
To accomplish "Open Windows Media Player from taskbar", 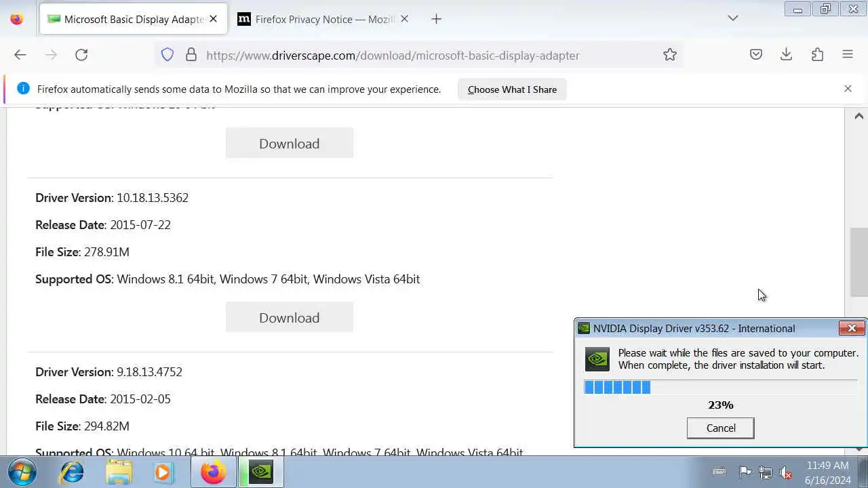I will 163,472.
